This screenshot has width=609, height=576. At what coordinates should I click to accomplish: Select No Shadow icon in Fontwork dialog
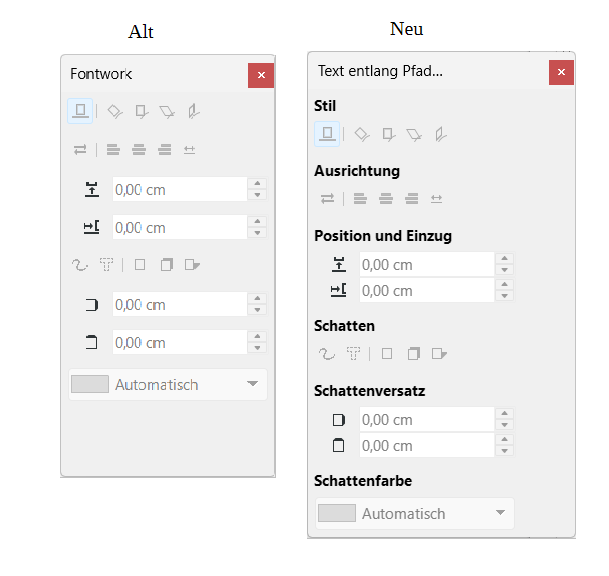(x=140, y=265)
